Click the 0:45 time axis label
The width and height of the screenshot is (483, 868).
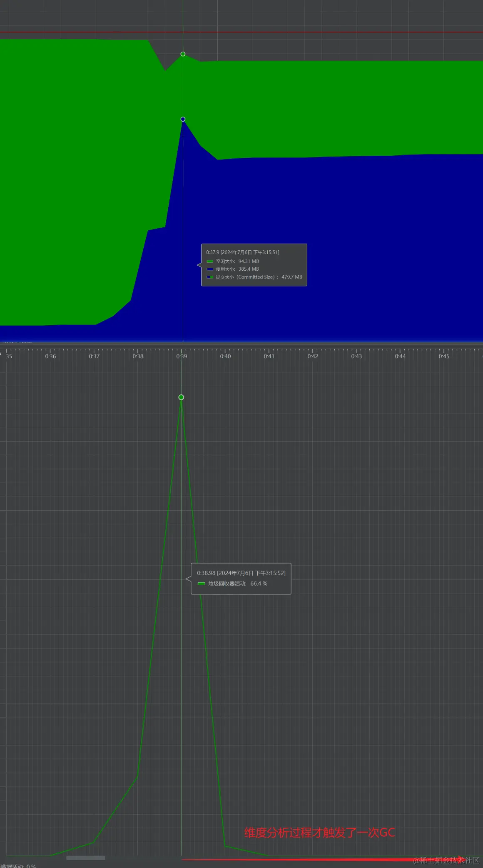[444, 356]
